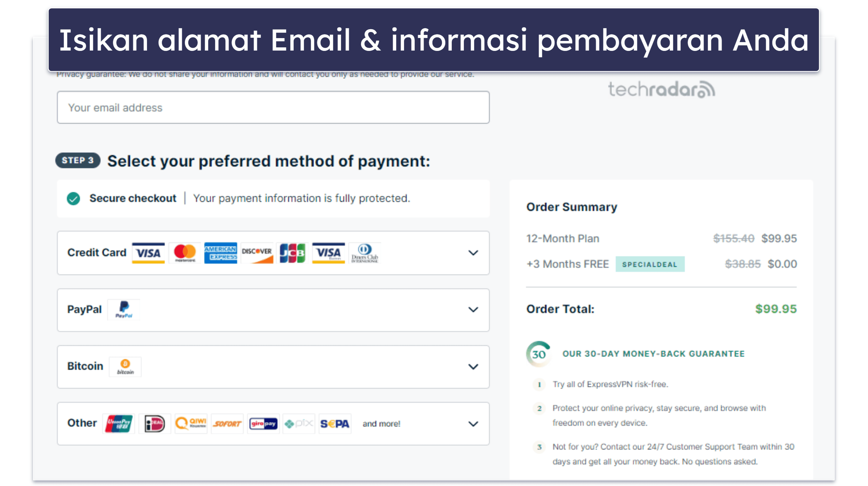Click the Sofort logo

pyautogui.click(x=227, y=424)
